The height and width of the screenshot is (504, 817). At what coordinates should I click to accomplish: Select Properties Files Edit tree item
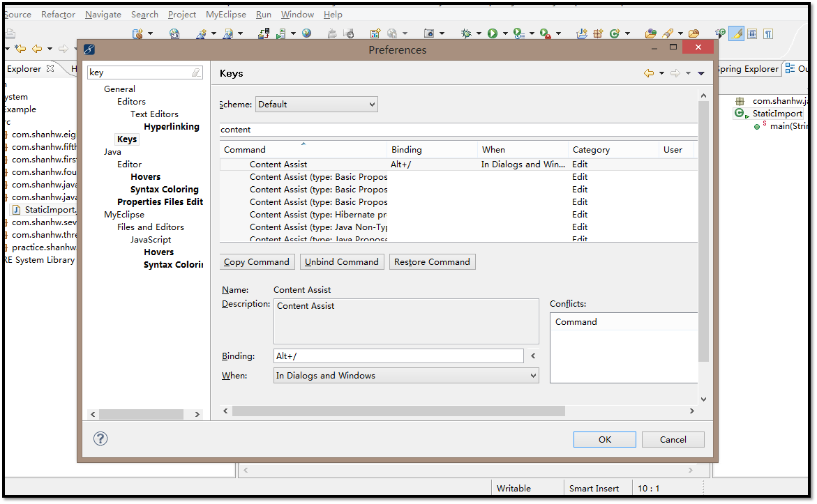pyautogui.click(x=160, y=202)
